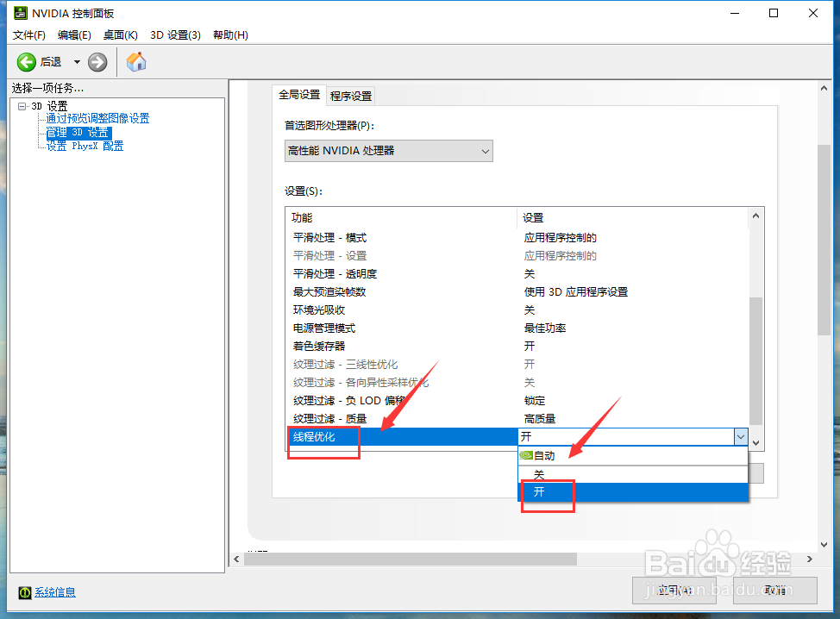Screen dimensions: 840x619
Task: Click the 功能 column header
Action: [x=401, y=218]
